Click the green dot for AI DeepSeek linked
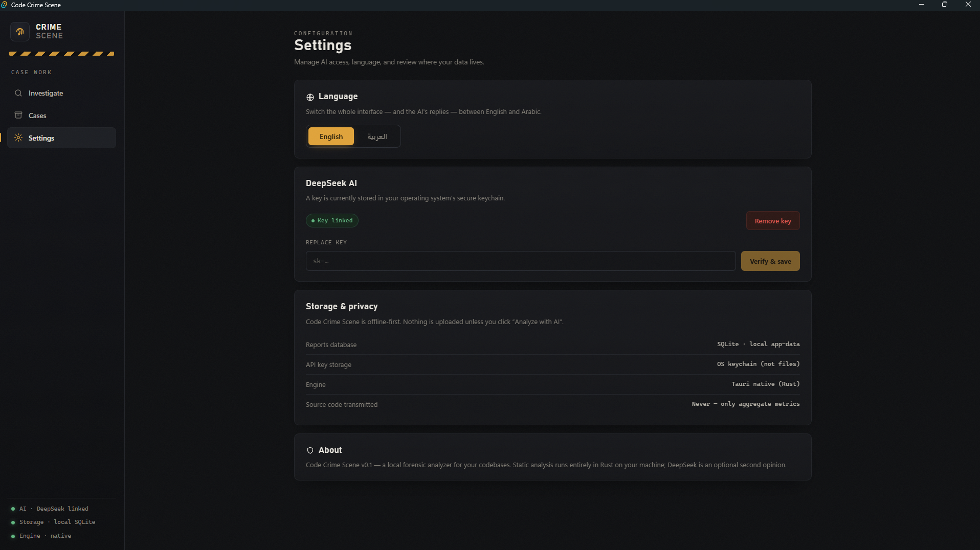The image size is (980, 550). (13, 509)
